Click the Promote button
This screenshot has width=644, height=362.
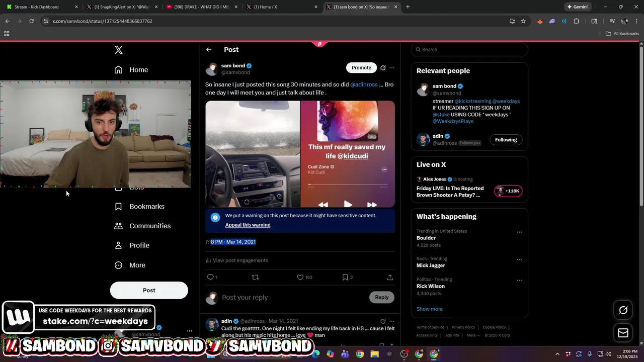tap(361, 68)
